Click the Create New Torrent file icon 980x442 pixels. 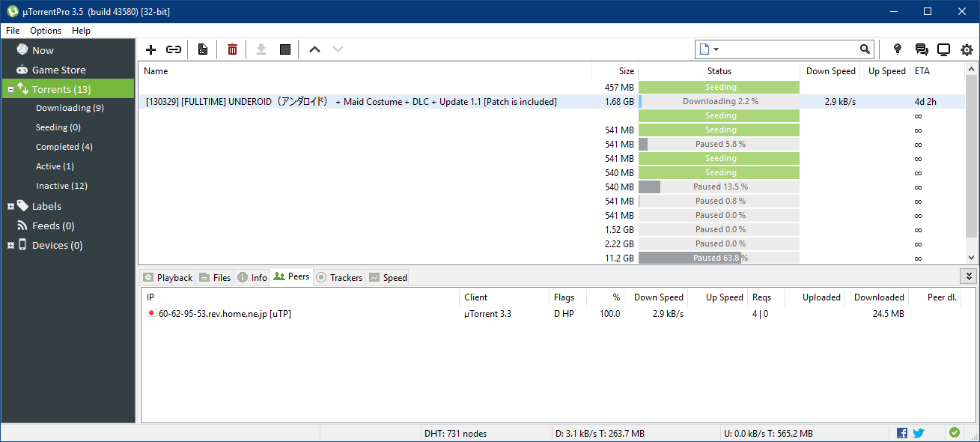(202, 49)
